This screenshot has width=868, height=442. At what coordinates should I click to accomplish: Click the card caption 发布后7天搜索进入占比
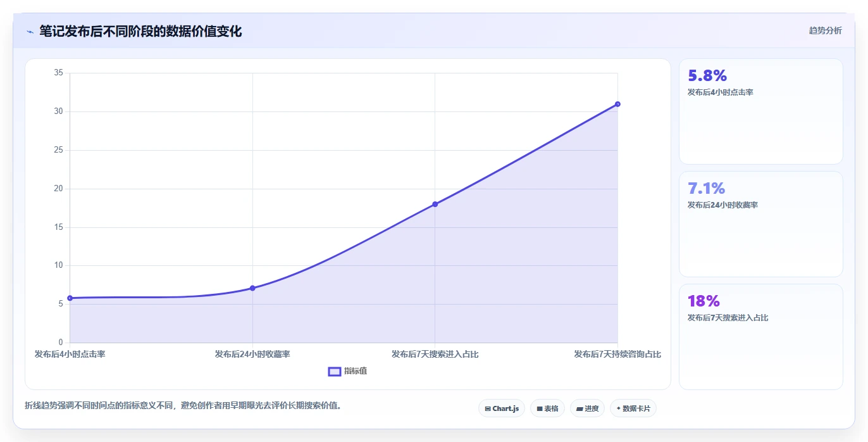(x=728, y=318)
